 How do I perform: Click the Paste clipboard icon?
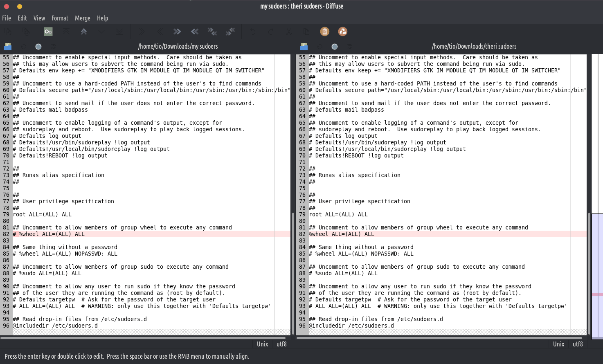coord(324,31)
